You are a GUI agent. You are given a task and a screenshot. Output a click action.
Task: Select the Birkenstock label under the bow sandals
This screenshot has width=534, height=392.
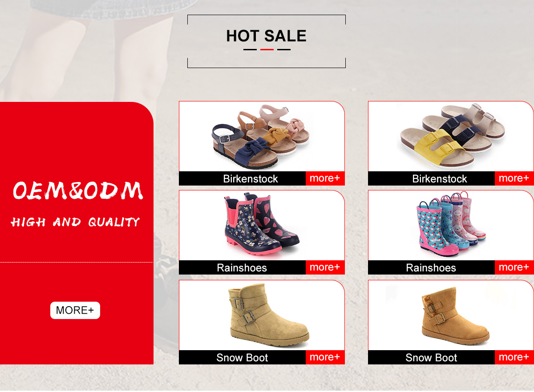(251, 179)
